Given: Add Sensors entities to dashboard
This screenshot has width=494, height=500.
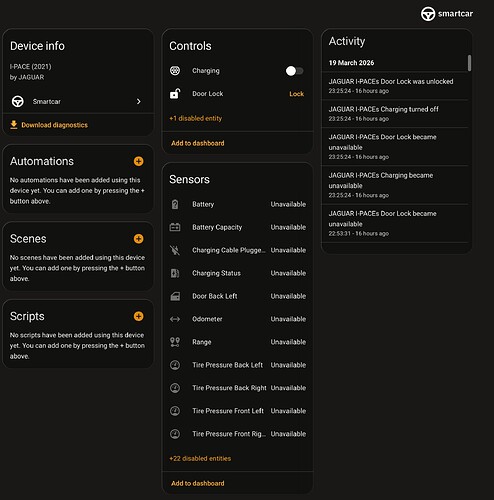Looking at the screenshot, I should (198, 483).
